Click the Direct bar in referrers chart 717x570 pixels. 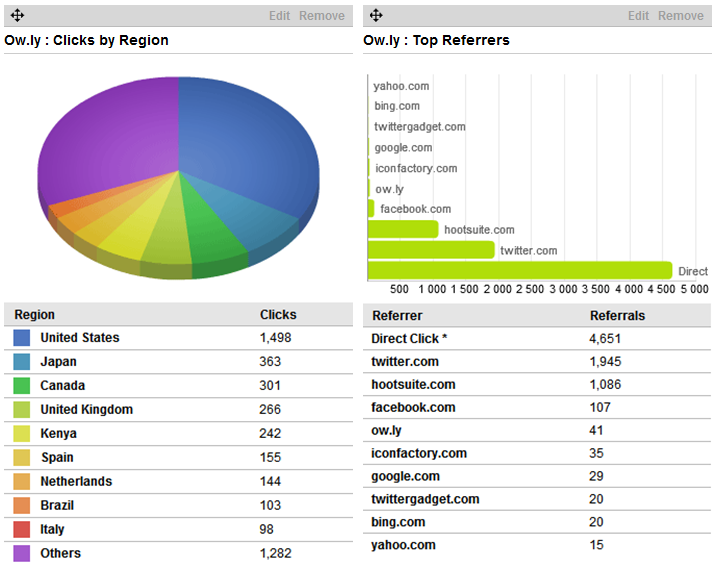[x=520, y=270]
